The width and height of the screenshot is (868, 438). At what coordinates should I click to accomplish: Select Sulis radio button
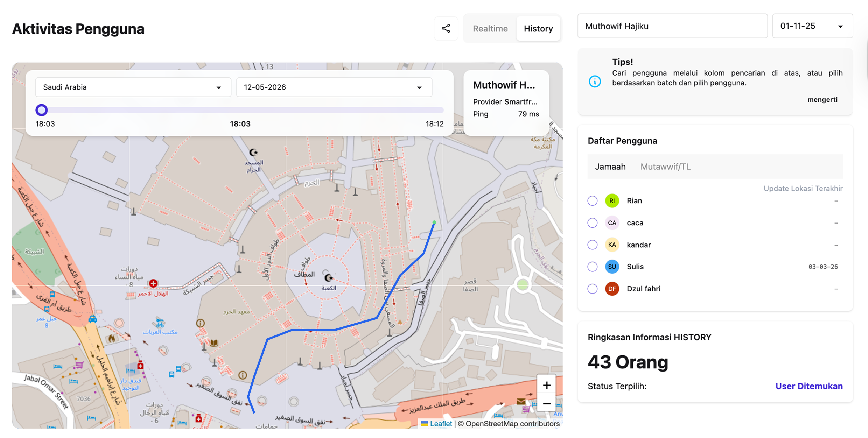point(593,267)
